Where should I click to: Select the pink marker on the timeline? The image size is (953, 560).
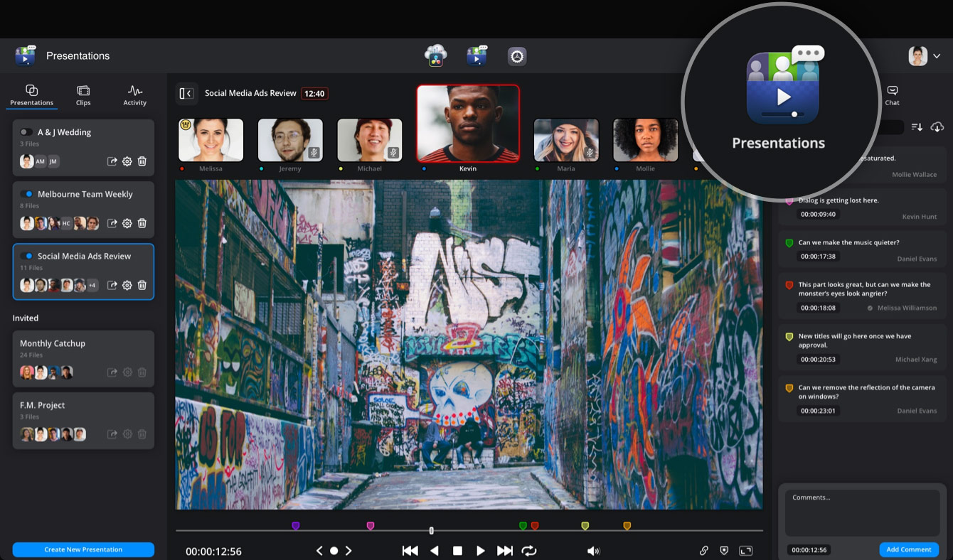[371, 524]
